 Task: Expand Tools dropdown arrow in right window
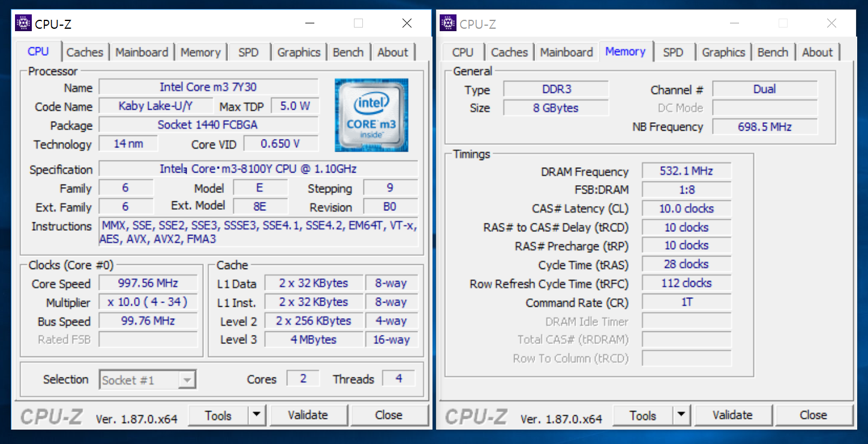681,415
